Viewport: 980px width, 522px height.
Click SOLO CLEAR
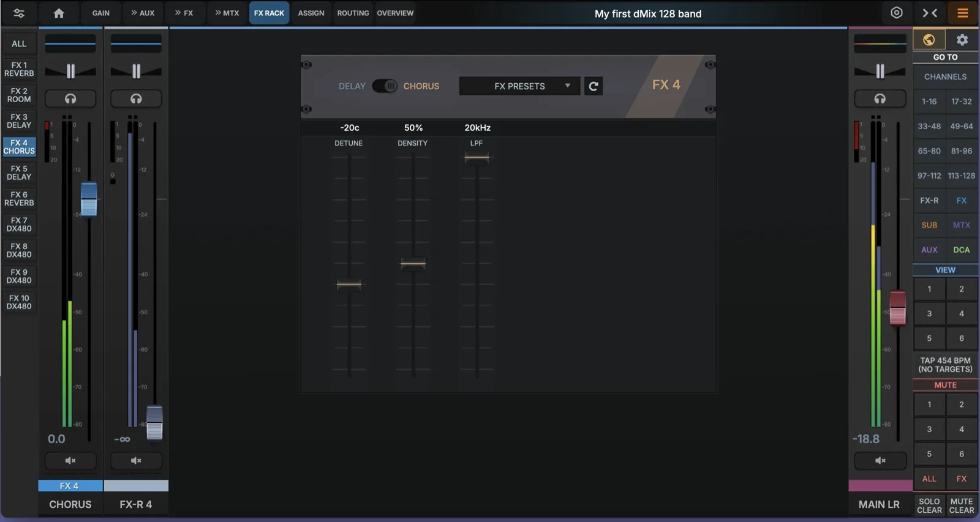coord(929,505)
